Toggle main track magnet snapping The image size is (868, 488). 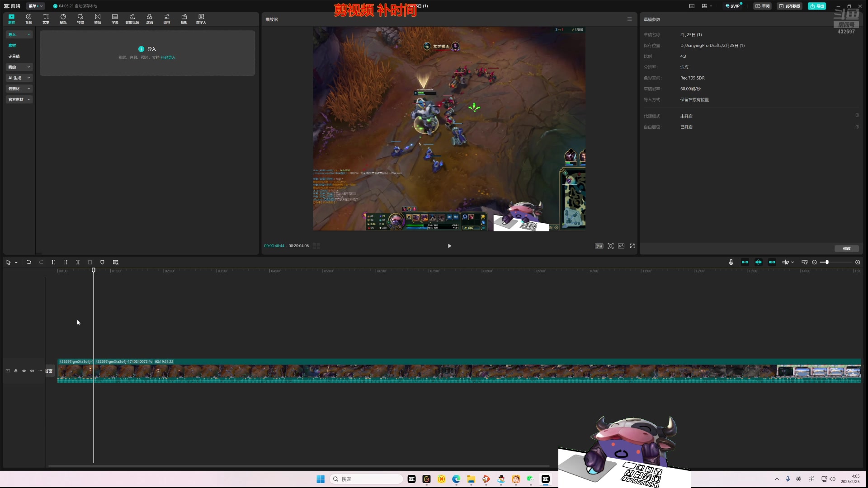pyautogui.click(x=745, y=262)
